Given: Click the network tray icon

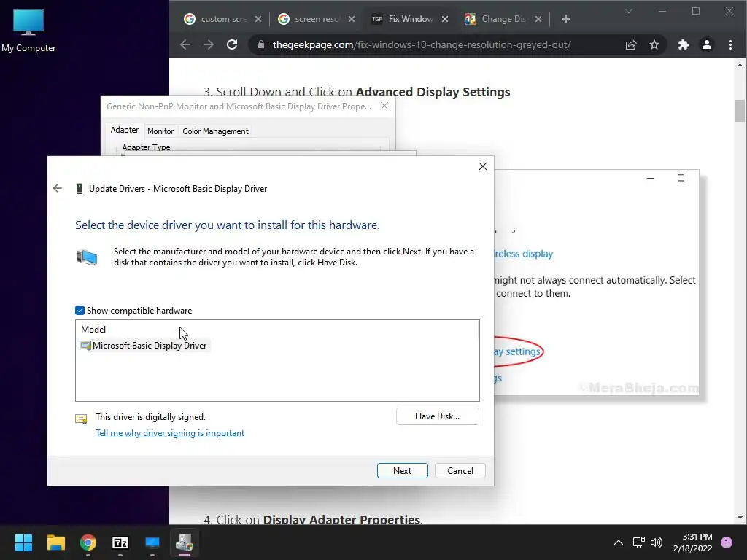Looking at the screenshot, I should click(638, 542).
